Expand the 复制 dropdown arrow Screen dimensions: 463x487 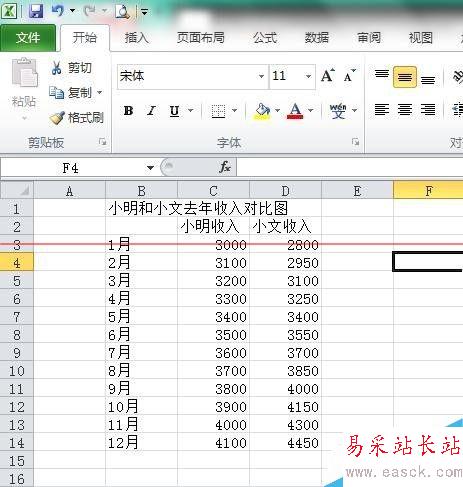[x=99, y=93]
